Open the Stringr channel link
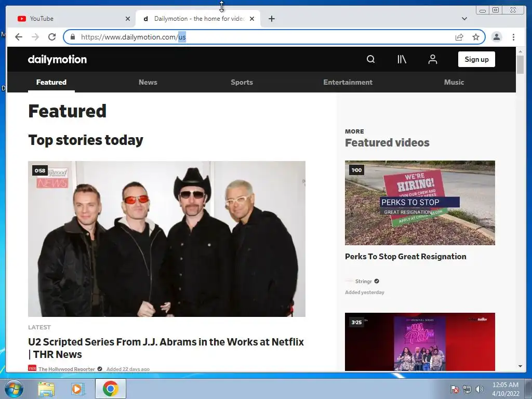The image size is (532, 399). pyautogui.click(x=363, y=281)
